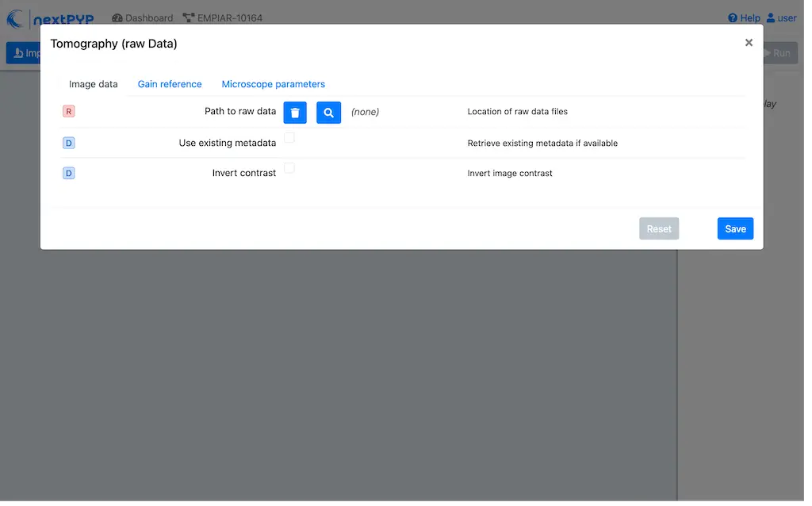Select the Image data tab

point(94,84)
